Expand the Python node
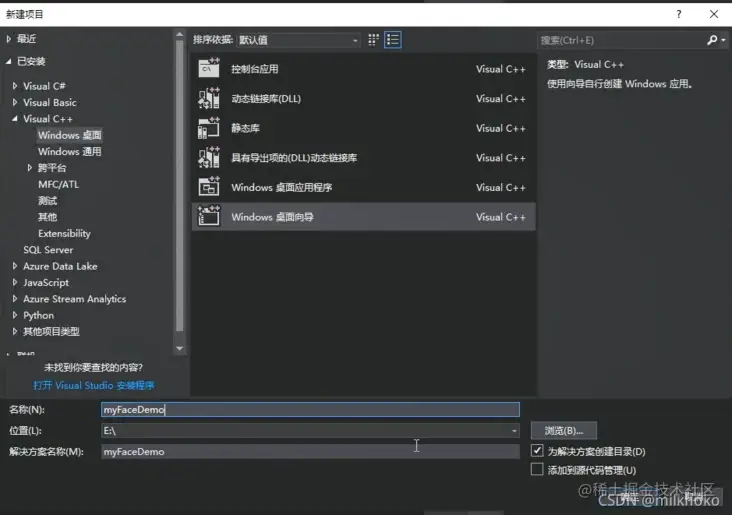732x515 pixels. point(15,315)
